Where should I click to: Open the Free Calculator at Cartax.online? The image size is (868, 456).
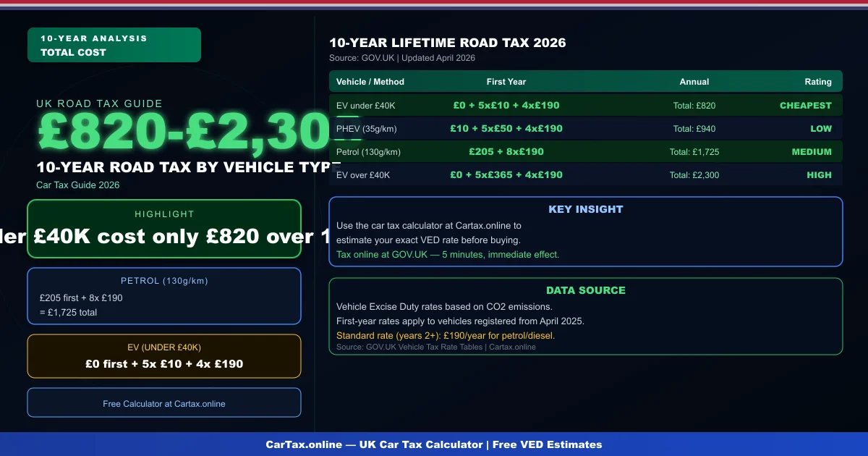click(x=164, y=403)
